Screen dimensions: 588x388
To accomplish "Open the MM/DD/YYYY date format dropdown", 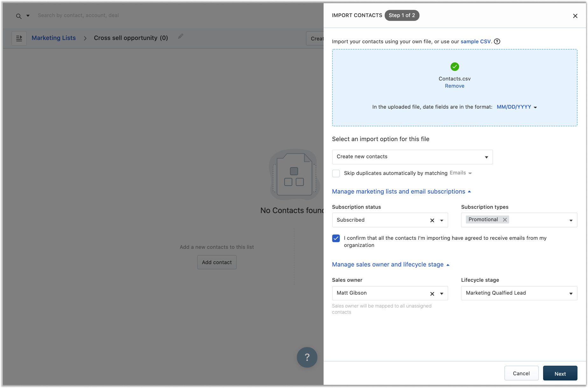I will pos(517,107).
